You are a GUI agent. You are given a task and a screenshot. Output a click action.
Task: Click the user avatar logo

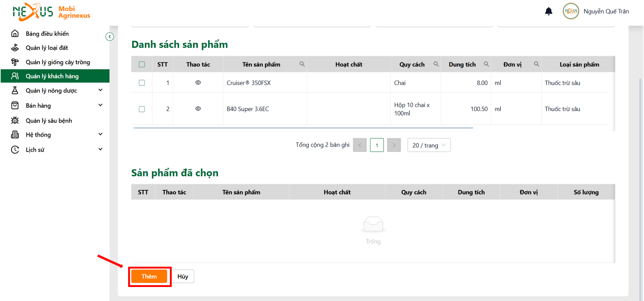click(571, 11)
